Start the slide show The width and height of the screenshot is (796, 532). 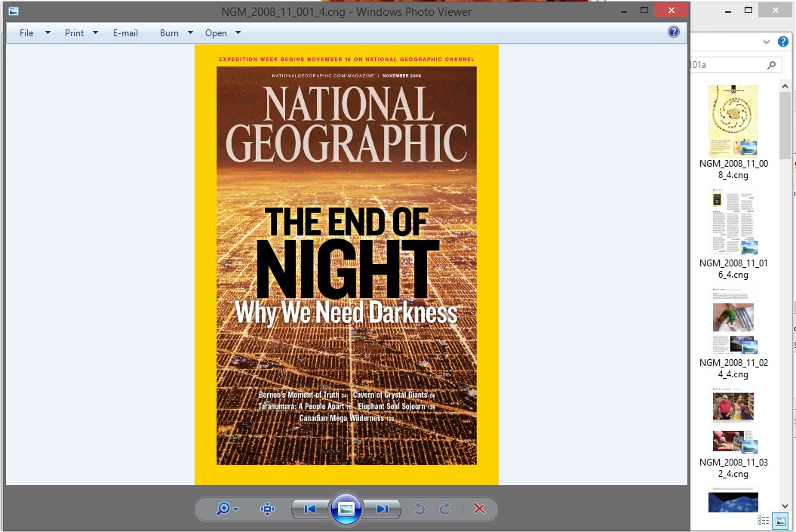coord(346,509)
